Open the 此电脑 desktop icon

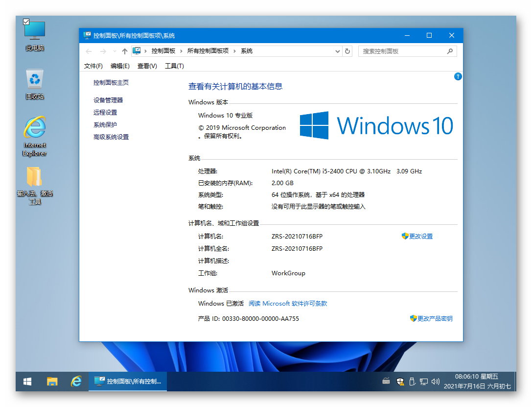[x=35, y=35]
